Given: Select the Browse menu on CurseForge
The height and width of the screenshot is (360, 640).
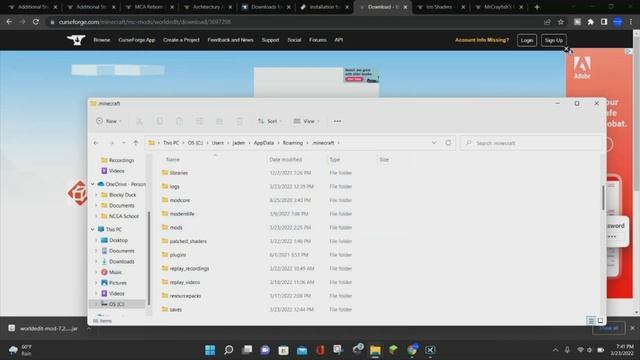Looking at the screenshot, I should click(x=102, y=40).
